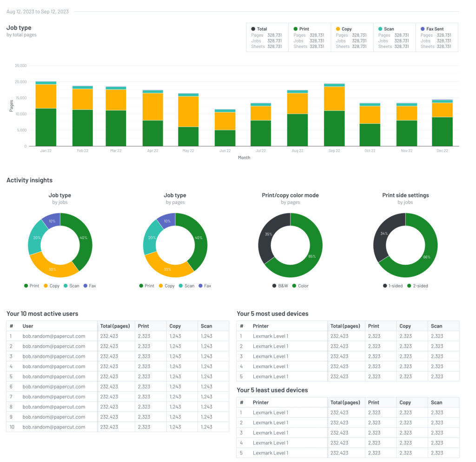Sort by User column header

(28, 326)
